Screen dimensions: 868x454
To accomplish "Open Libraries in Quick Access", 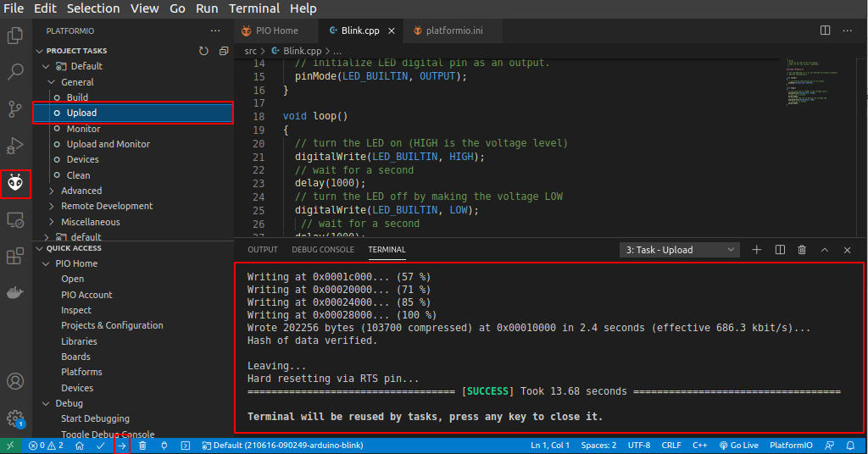I will coord(79,341).
